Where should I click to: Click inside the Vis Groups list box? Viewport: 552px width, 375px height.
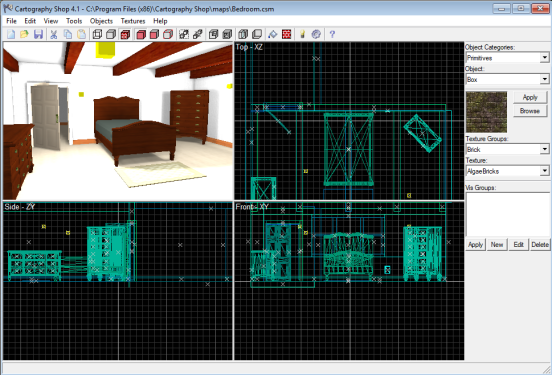[x=507, y=214]
